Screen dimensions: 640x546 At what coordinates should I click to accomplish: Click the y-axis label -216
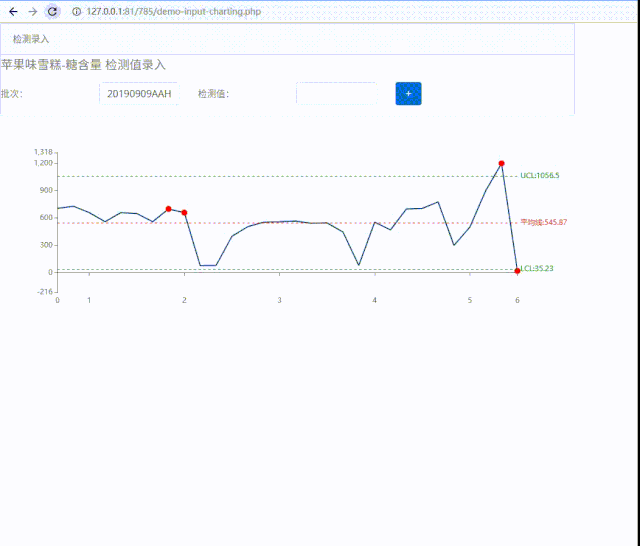click(45, 292)
